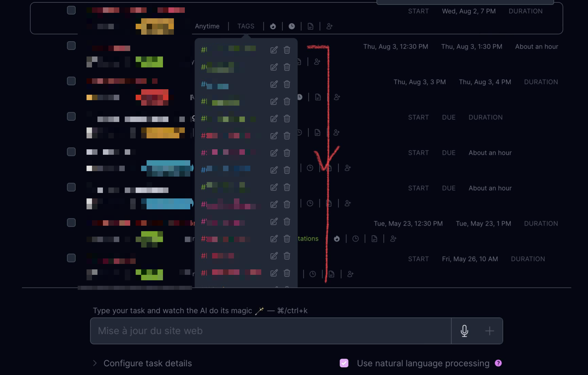The image size is (588, 375).
Task: Click into Mise à jour du site web field
Action: (270, 331)
